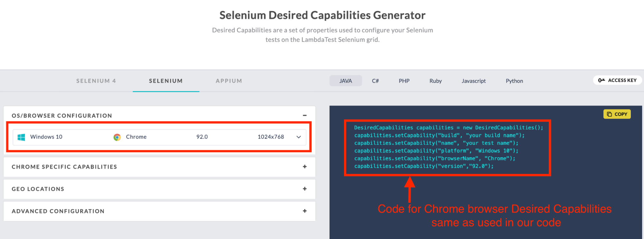Switch code language to PHP
This screenshot has width=644, height=239.
coord(404,81)
